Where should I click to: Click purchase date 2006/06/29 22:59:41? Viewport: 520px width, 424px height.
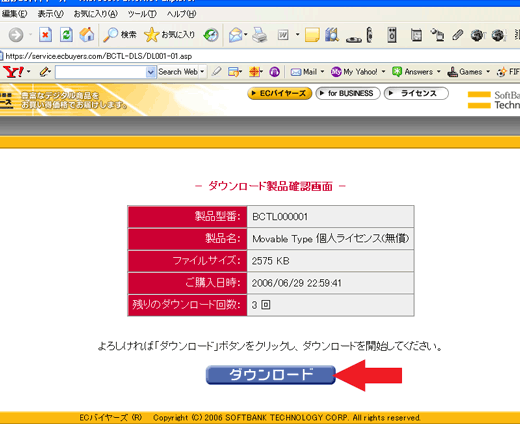297,283
